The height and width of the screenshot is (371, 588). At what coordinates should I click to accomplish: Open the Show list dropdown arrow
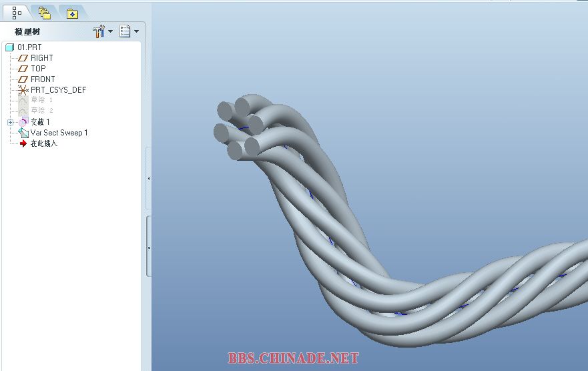(137, 31)
